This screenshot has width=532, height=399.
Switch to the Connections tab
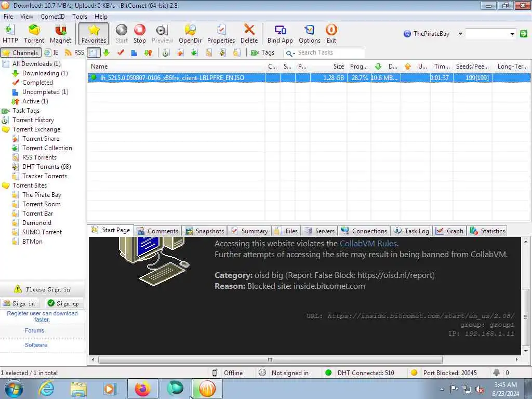(x=364, y=231)
